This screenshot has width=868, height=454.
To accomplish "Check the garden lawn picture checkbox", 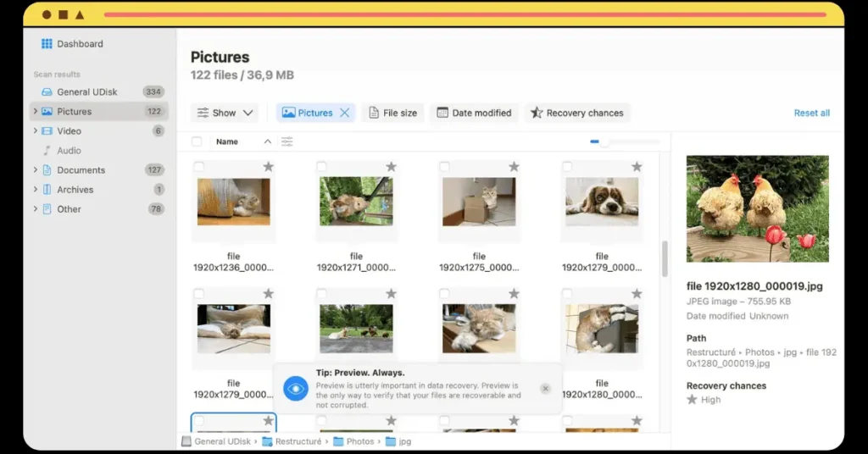I will (321, 294).
